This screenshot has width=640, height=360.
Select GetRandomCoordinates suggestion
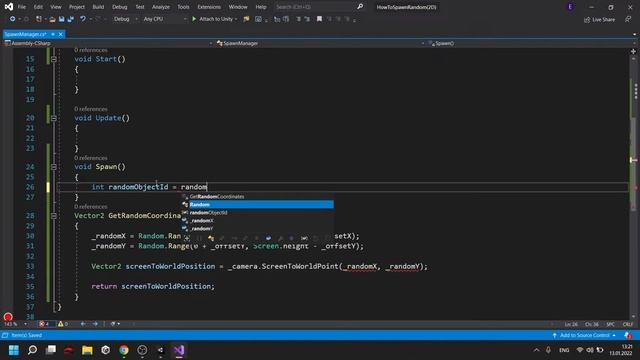click(x=258, y=196)
